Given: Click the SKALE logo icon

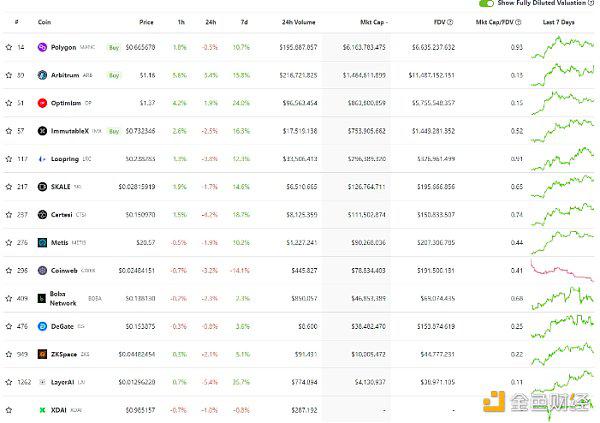Looking at the screenshot, I should point(42,187).
